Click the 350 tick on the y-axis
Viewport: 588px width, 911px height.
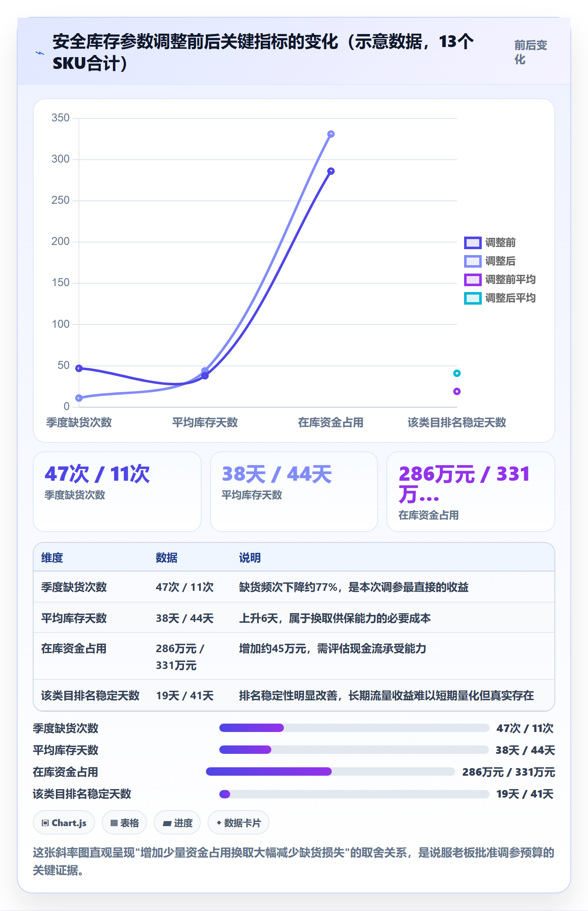click(60, 118)
